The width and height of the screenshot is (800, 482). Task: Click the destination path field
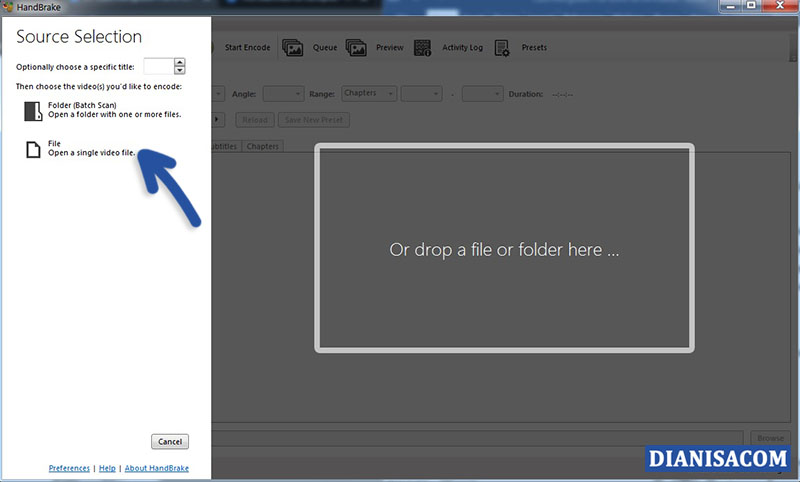pos(477,438)
